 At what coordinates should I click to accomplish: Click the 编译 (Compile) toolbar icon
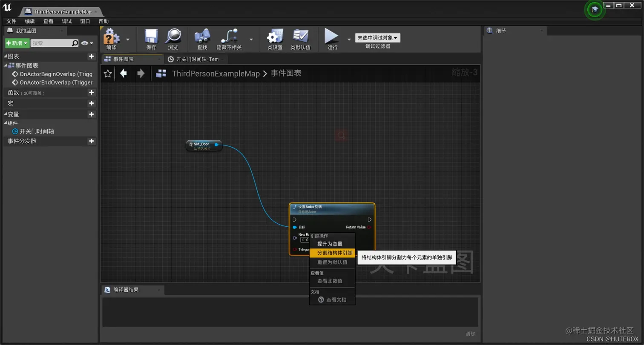111,36
